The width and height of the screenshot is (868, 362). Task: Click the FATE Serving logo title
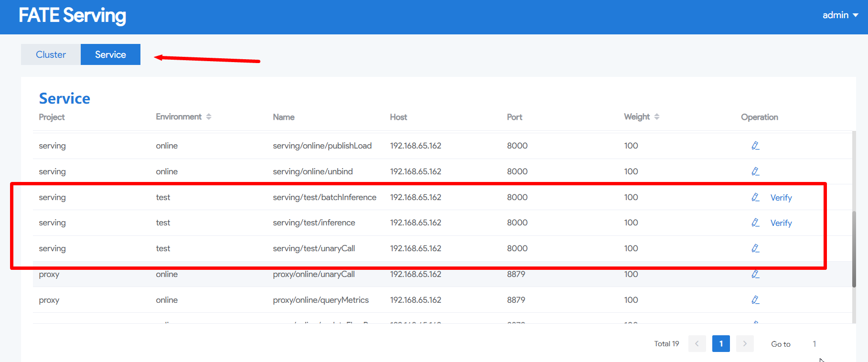click(72, 16)
